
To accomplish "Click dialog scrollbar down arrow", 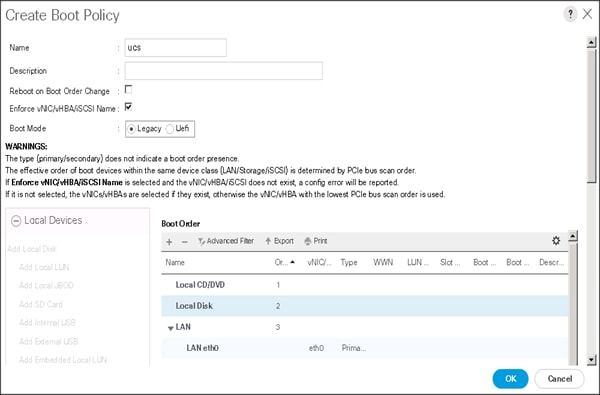I will 592,360.
